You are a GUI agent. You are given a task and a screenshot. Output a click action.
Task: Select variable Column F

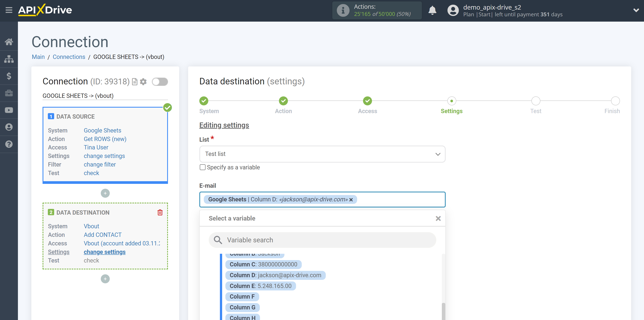coord(242,297)
